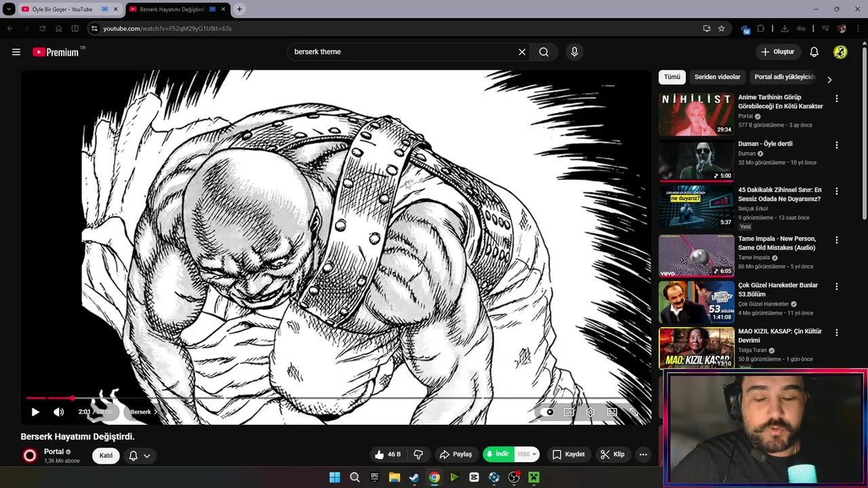Open the tab search dropdown arrow
868x488 pixels.
tap(9, 9)
